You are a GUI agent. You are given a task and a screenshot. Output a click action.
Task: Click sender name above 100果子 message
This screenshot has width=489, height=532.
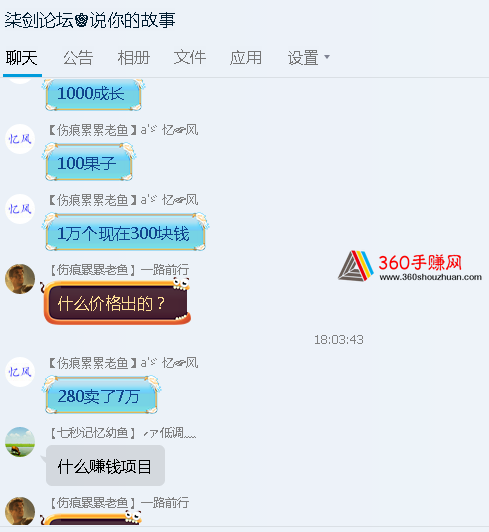coord(124,130)
